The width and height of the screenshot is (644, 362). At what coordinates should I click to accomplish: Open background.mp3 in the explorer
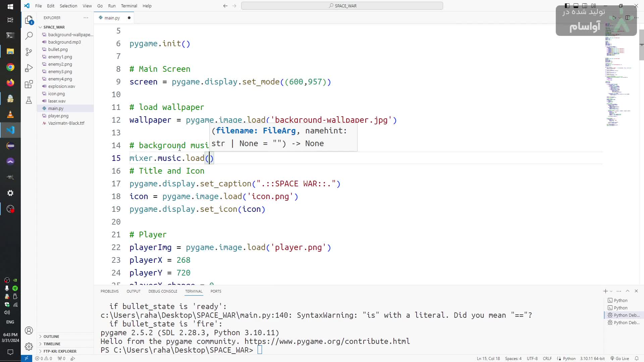[x=64, y=42]
